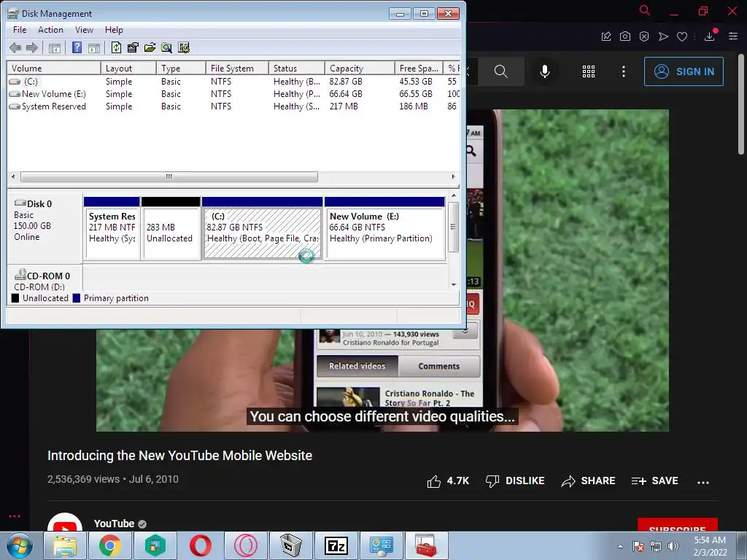
Task: Open the more actions ellipsis beside SAVE
Action: pyautogui.click(x=703, y=482)
